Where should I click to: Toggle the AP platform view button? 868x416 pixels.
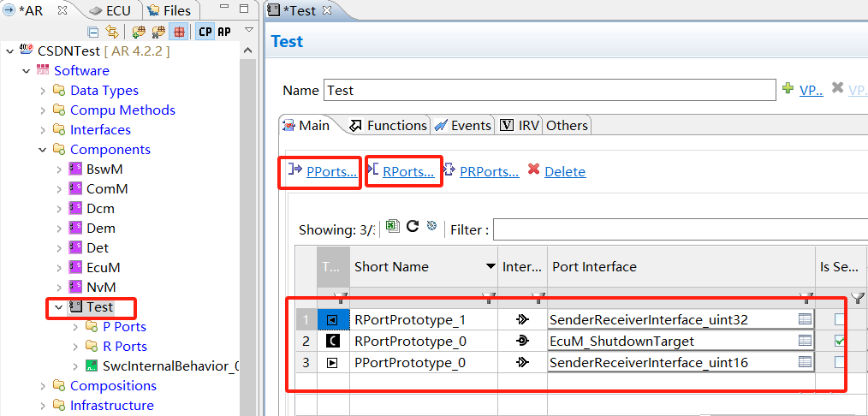(x=223, y=32)
